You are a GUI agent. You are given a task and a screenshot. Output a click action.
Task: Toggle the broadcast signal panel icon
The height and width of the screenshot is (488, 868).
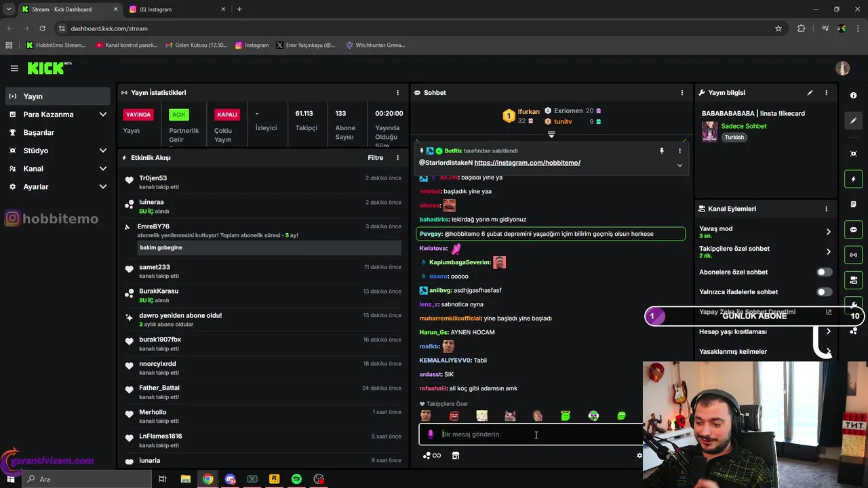tap(854, 255)
